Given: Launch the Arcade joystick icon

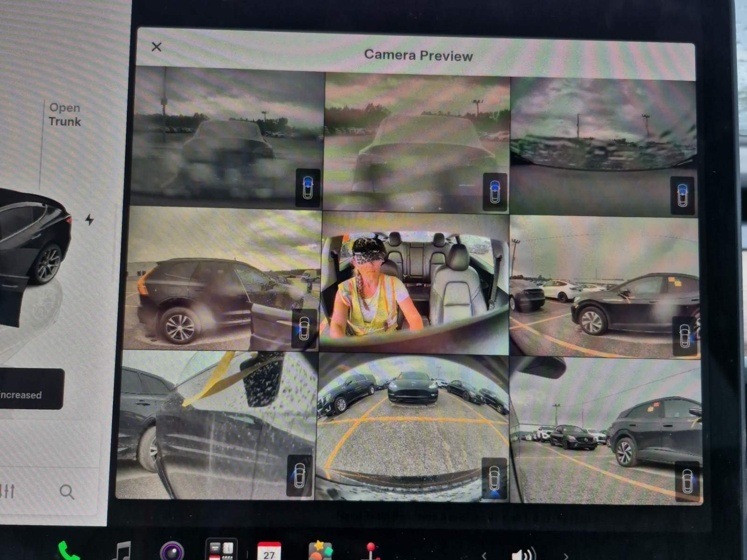Looking at the screenshot, I should point(371,551).
